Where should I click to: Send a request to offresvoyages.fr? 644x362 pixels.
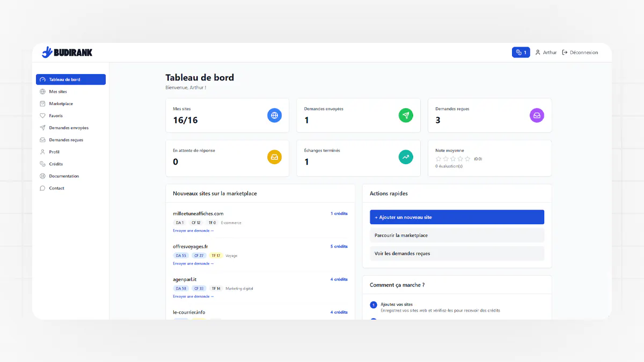coord(193,263)
